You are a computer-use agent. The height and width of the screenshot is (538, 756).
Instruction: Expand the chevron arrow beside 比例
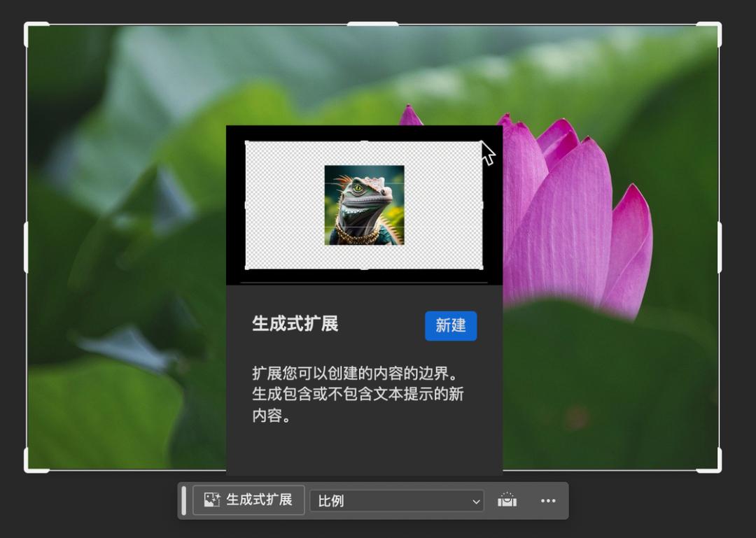pos(476,502)
